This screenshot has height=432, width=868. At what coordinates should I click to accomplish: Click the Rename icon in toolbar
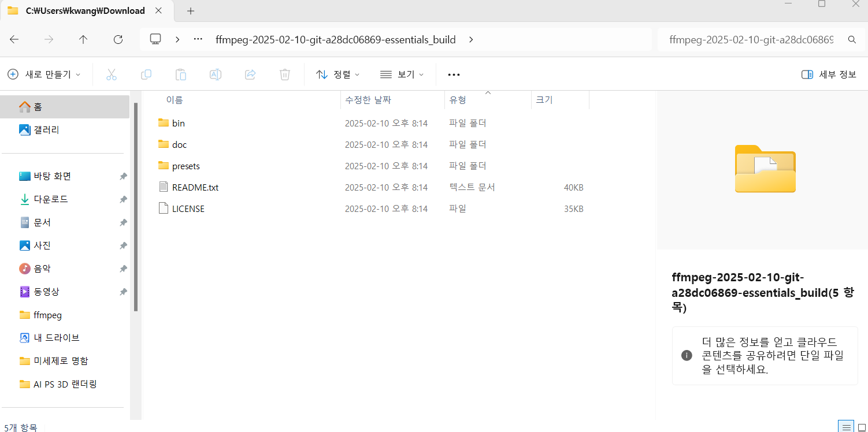click(216, 75)
